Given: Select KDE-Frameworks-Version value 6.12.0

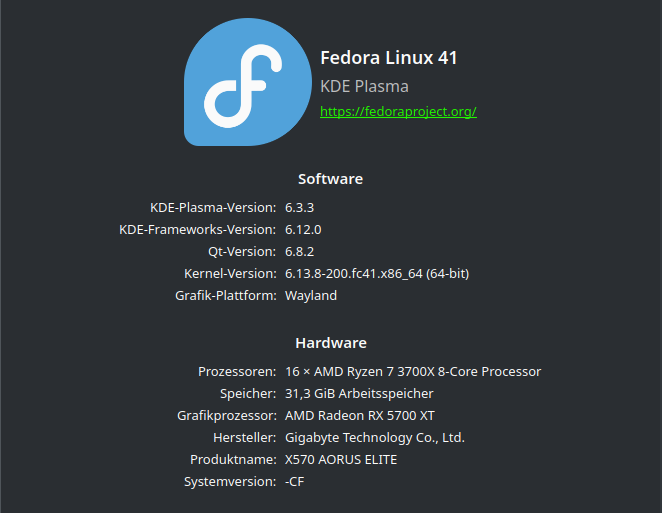Looking at the screenshot, I should point(303,229).
